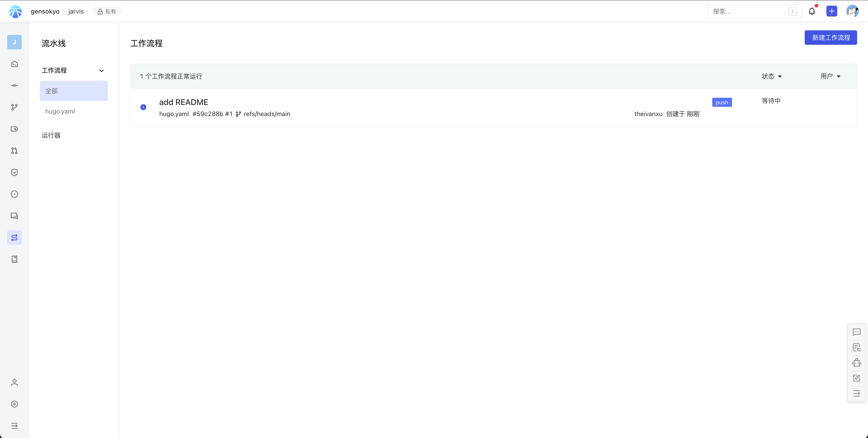
Task: Click hugo.yaml text in the run row
Action: (174, 114)
